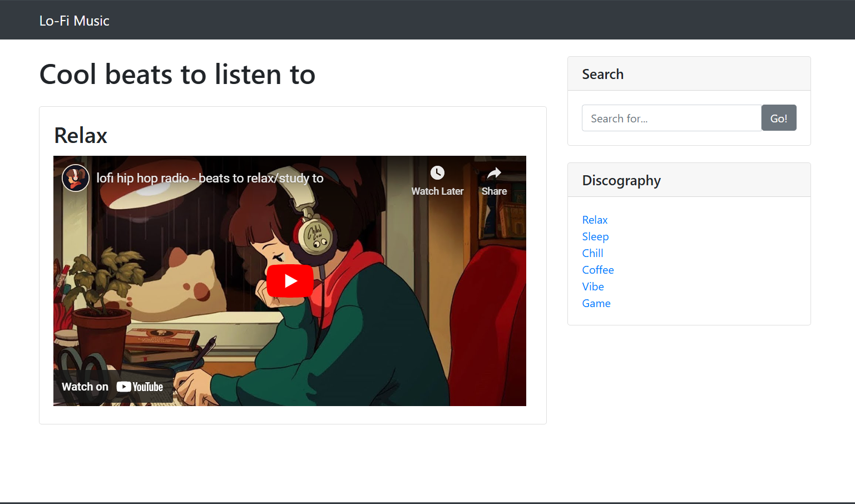Image resolution: width=855 pixels, height=504 pixels.
Task: Go to the Chill discography link
Action: point(592,253)
